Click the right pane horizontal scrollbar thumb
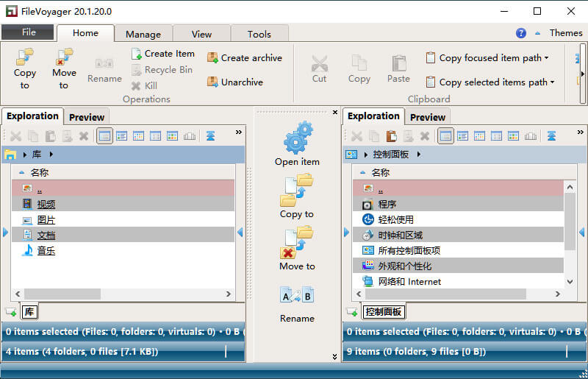The image size is (588, 379). coord(445,294)
